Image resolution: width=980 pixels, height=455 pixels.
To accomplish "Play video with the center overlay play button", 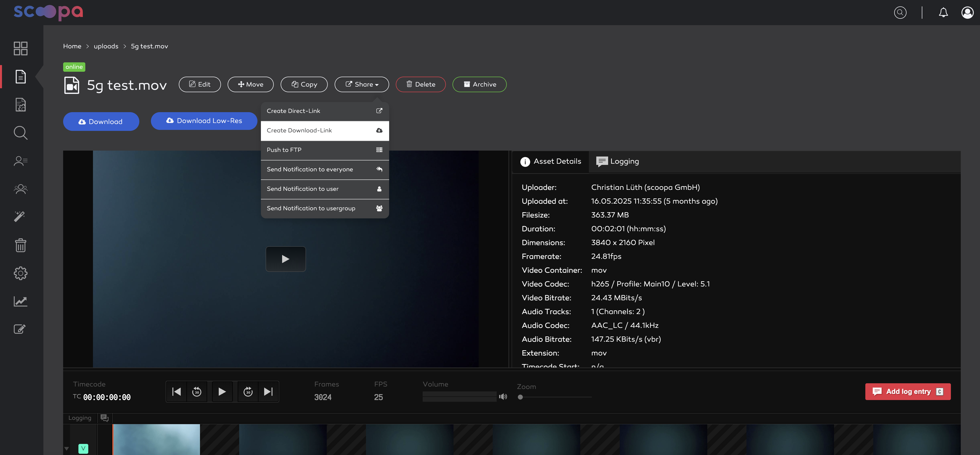I will (x=286, y=259).
